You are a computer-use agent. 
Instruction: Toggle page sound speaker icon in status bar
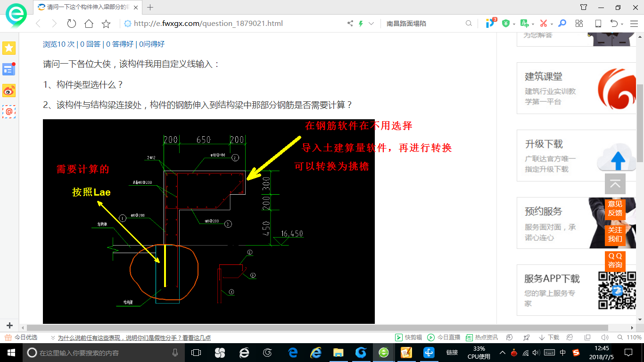604,337
